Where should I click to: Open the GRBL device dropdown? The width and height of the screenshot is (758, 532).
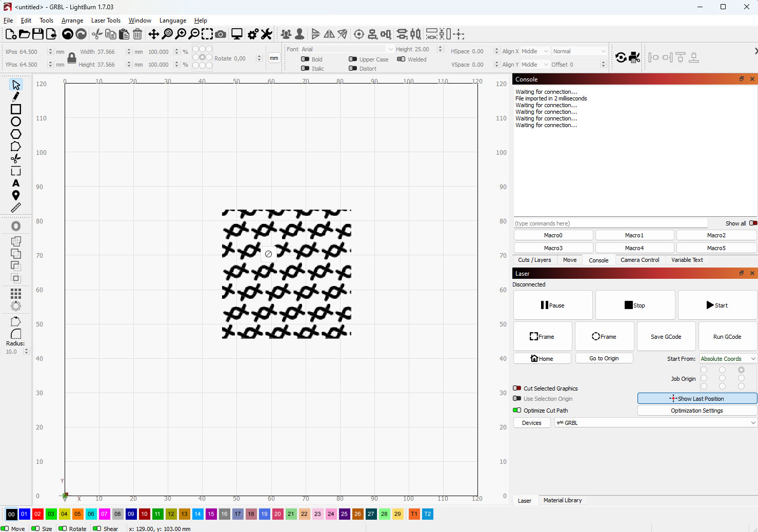click(x=655, y=423)
